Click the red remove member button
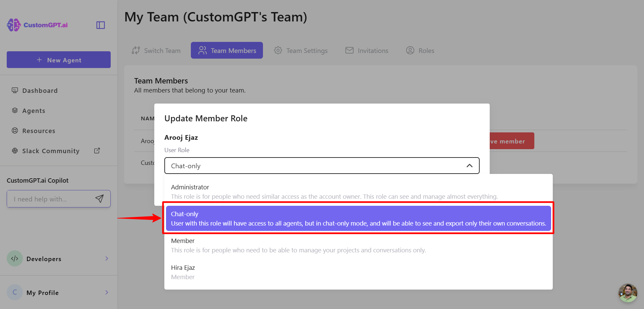This screenshot has height=309, width=644. (x=512, y=141)
